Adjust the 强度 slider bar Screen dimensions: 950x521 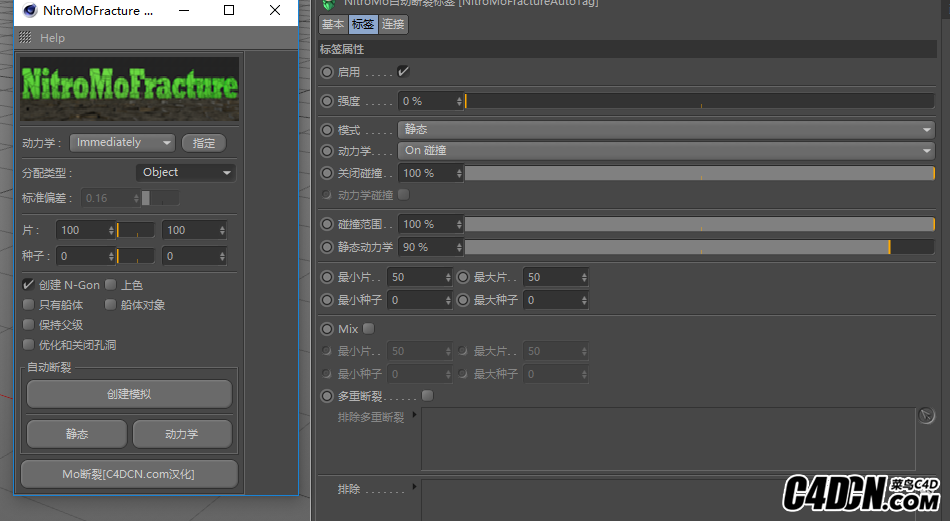tap(700, 101)
